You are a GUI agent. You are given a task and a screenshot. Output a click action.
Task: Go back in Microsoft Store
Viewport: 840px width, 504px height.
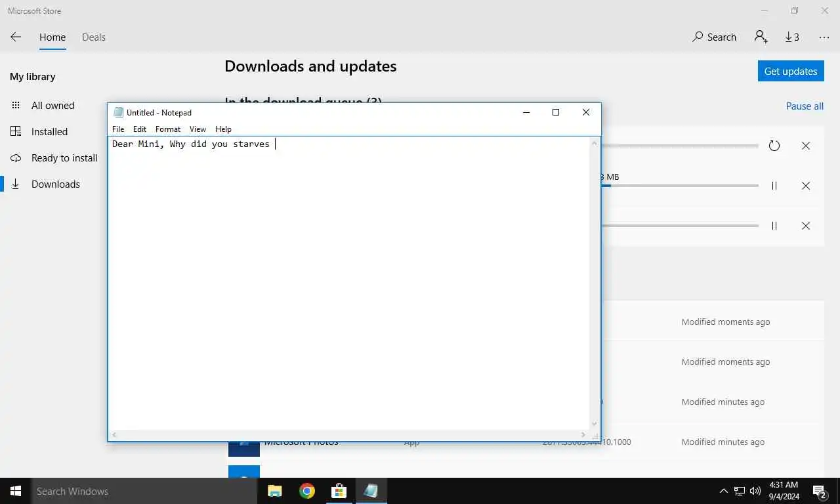click(16, 37)
